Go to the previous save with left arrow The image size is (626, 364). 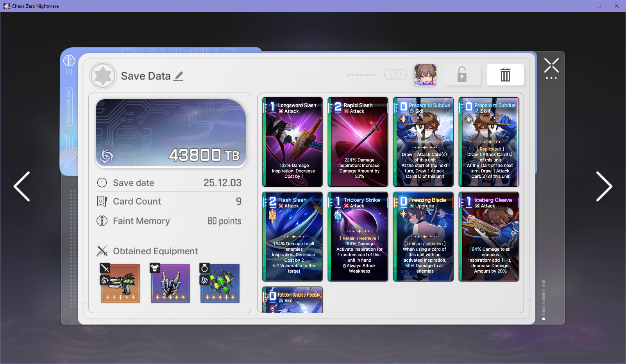(22, 187)
